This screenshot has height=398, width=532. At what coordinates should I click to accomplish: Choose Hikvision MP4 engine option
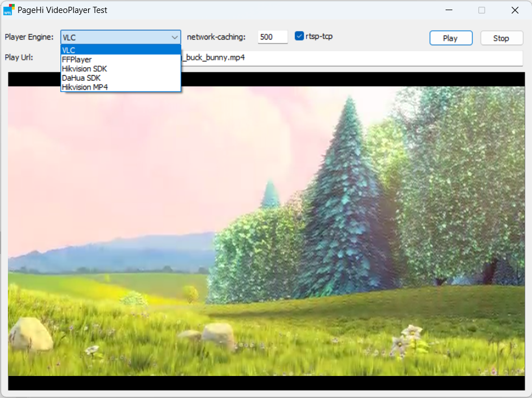tap(120, 87)
